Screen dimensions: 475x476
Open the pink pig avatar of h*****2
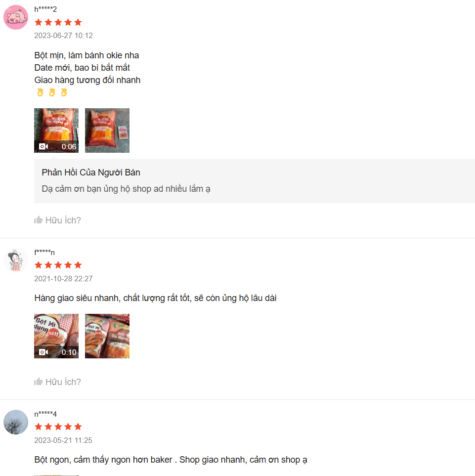(x=16, y=17)
